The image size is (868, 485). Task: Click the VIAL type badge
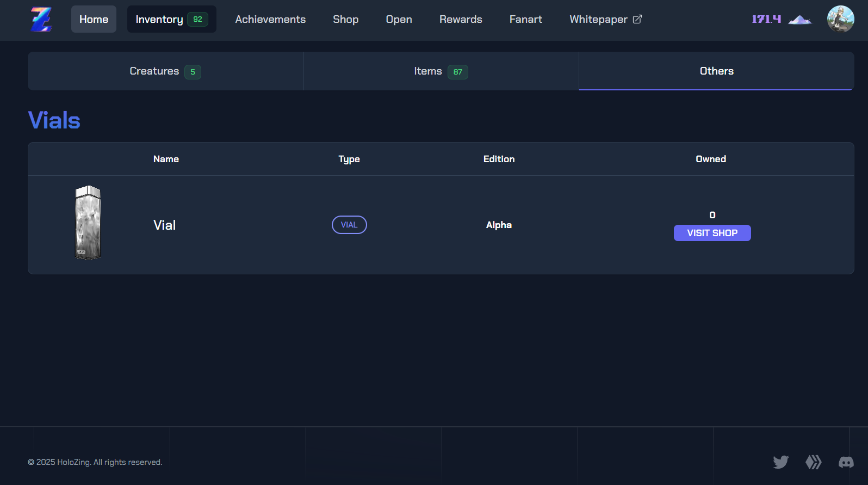[349, 225]
